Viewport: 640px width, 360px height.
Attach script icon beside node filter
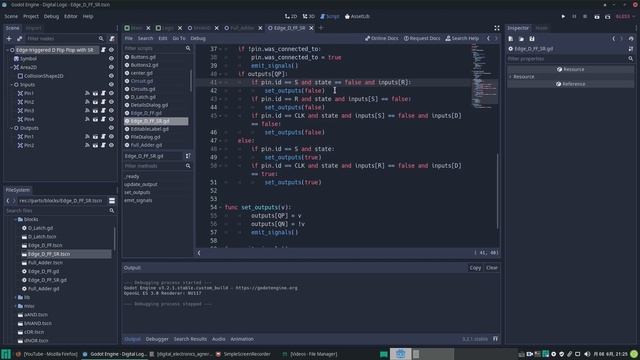(112, 38)
